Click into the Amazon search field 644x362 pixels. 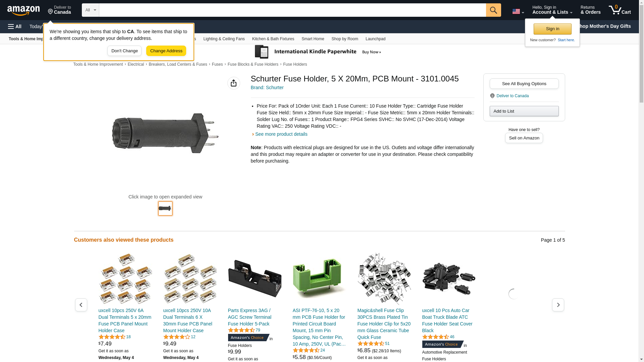[292, 10]
